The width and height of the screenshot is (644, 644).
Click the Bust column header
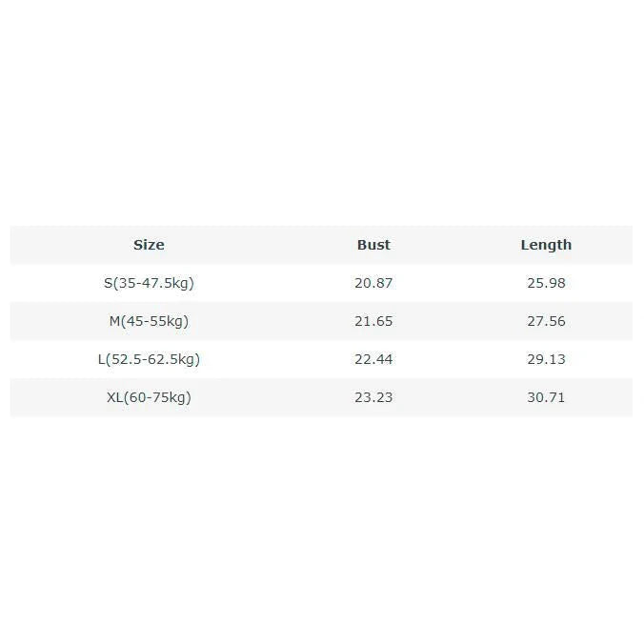(x=373, y=245)
